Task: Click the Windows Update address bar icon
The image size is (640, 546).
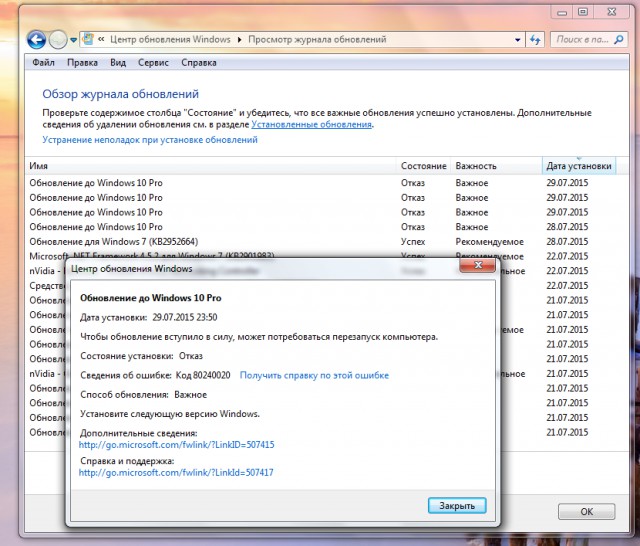Action: (88, 39)
